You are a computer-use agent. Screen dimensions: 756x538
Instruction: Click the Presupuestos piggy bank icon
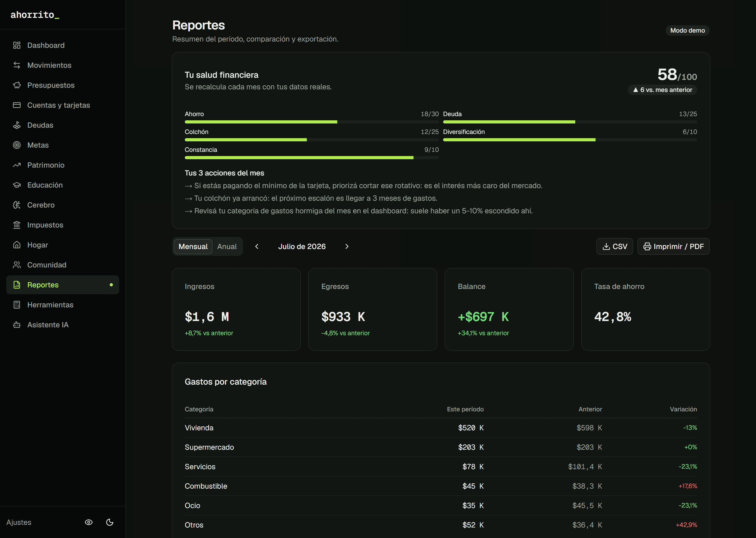point(17,85)
